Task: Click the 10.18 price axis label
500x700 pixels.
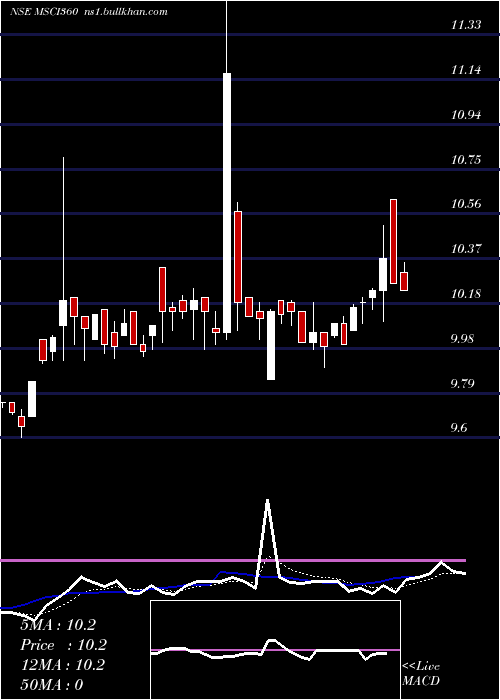Action: (466, 294)
